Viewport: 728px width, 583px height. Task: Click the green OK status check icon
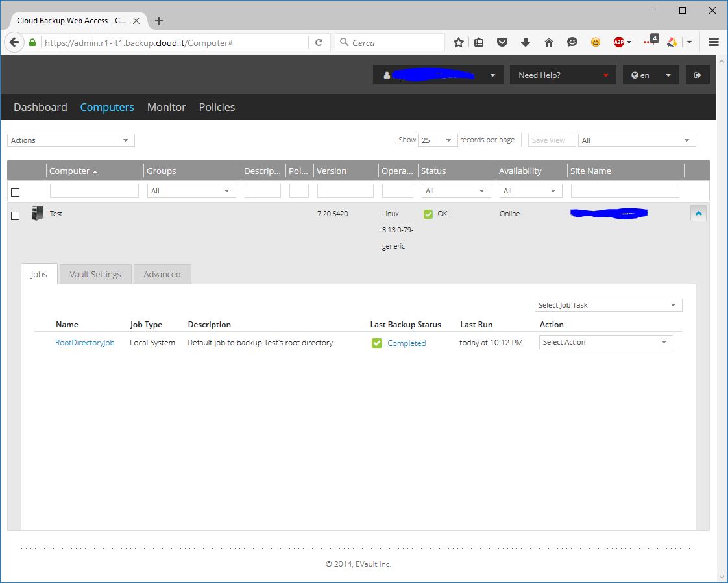pos(428,214)
